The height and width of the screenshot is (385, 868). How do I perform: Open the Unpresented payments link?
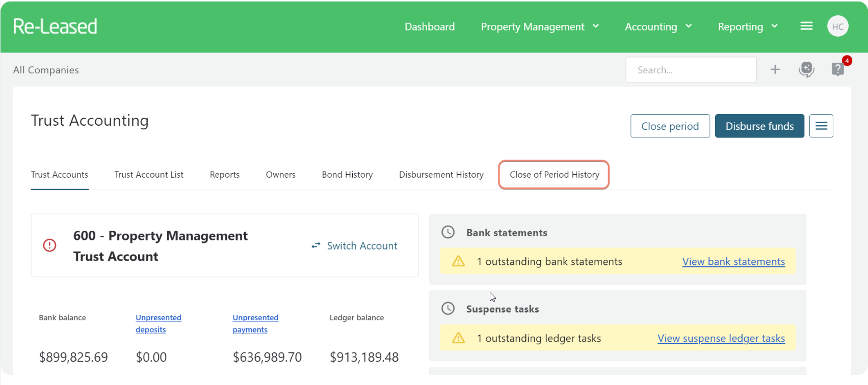255,323
